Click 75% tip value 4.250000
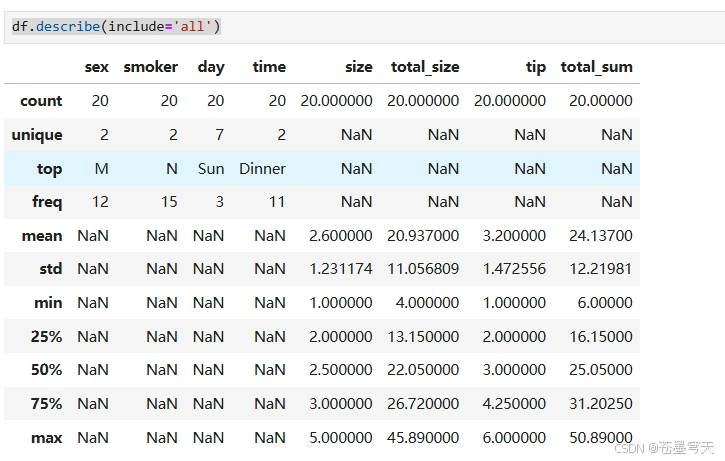The image size is (725, 461). pos(514,404)
